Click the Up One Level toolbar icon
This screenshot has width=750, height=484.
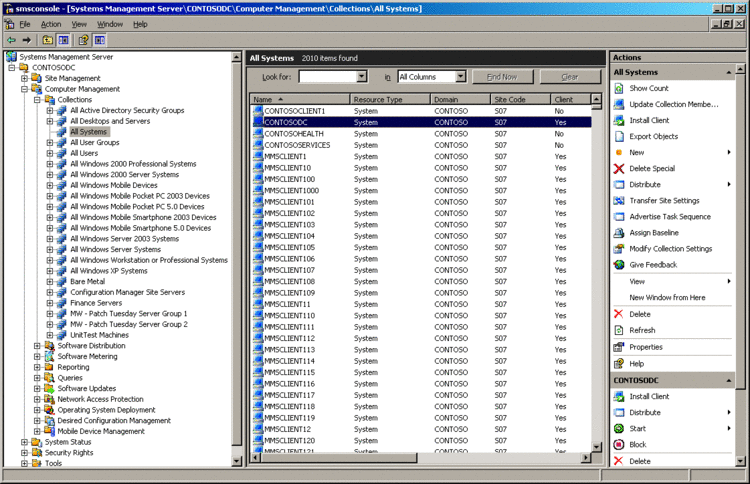click(46, 40)
